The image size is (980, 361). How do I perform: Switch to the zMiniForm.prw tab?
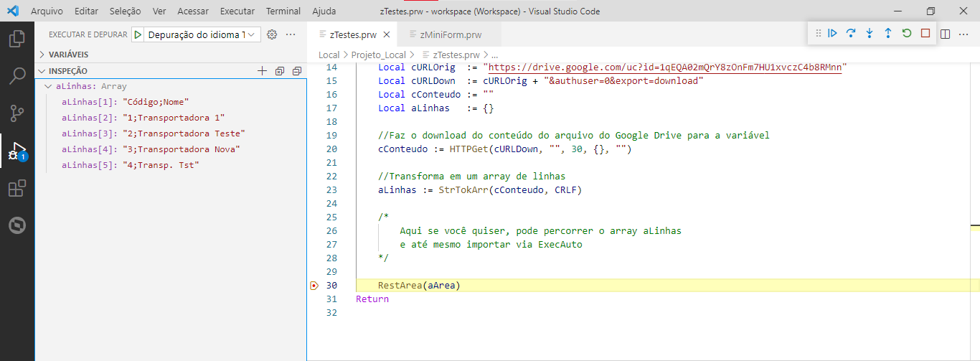click(451, 34)
